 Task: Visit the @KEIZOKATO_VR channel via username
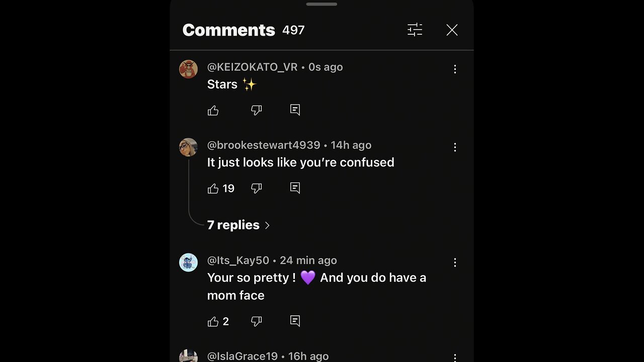[252, 67]
